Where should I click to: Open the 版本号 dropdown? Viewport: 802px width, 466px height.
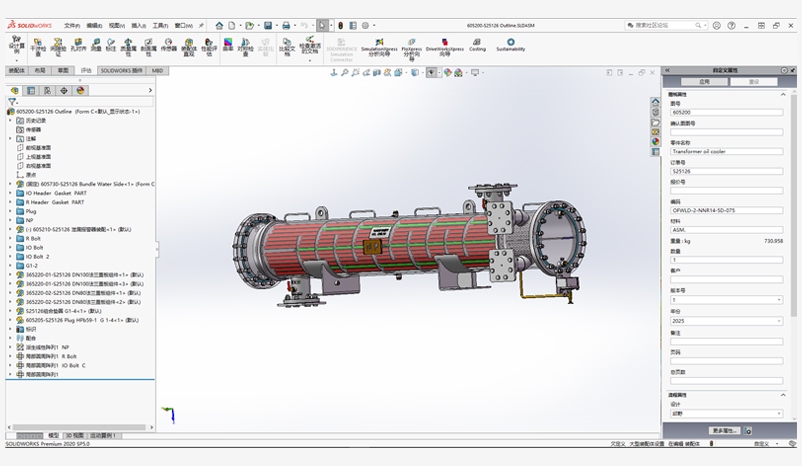pos(727,300)
